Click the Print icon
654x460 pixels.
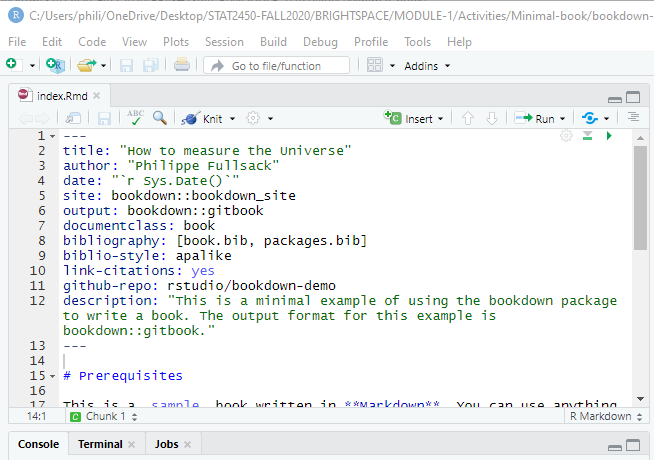(x=182, y=65)
